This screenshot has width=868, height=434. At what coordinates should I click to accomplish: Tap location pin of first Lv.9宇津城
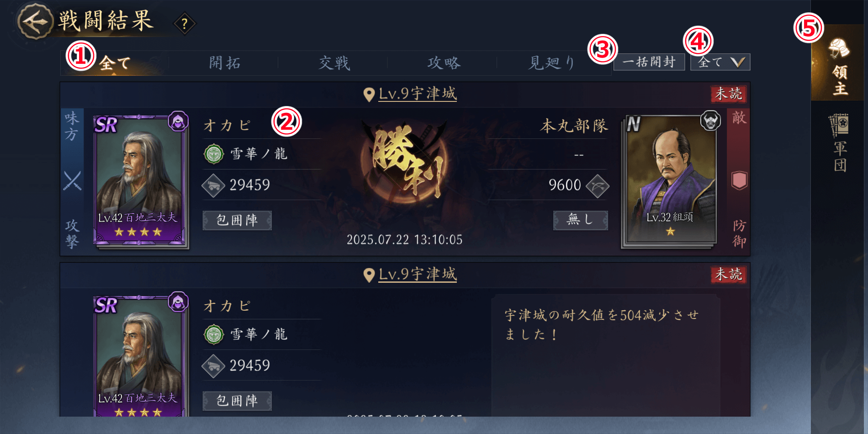coord(369,95)
